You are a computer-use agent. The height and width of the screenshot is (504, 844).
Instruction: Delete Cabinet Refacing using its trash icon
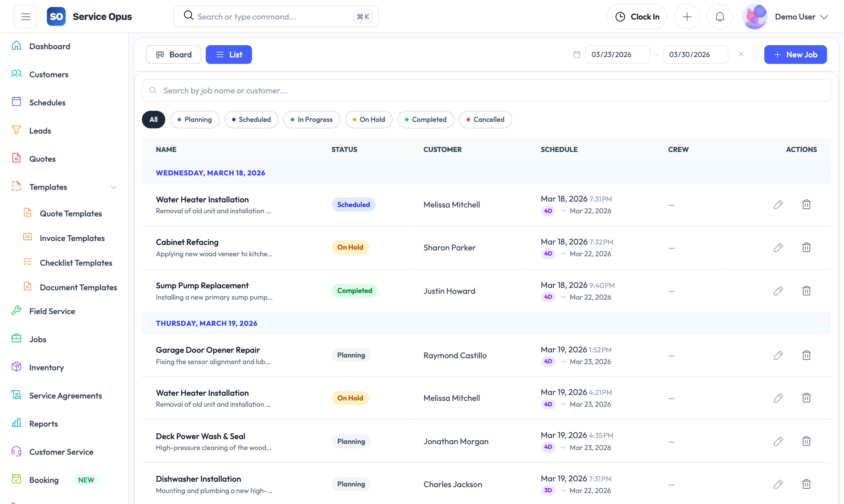coord(806,247)
